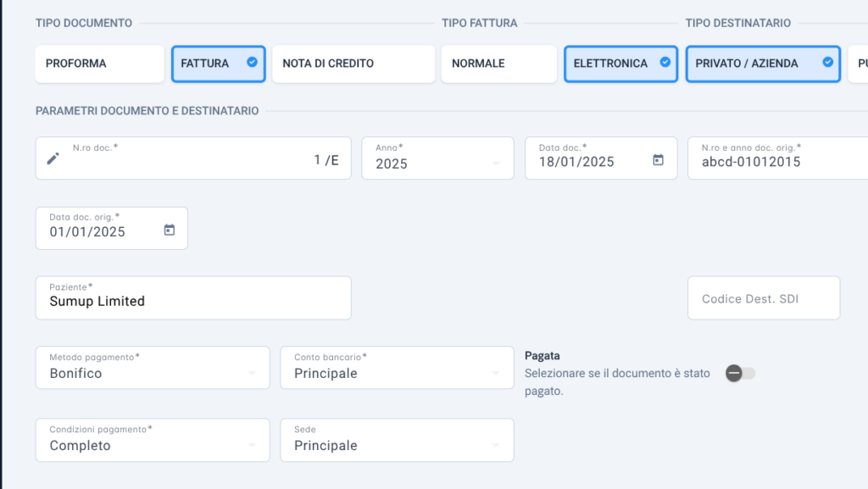Click the N.ro e anno doc. orig. field
The width and height of the screenshot is (868, 489).
pos(778,158)
